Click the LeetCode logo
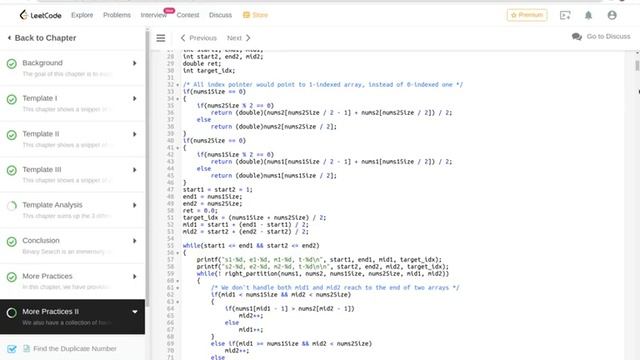This screenshot has height=360, width=640. (x=40, y=15)
